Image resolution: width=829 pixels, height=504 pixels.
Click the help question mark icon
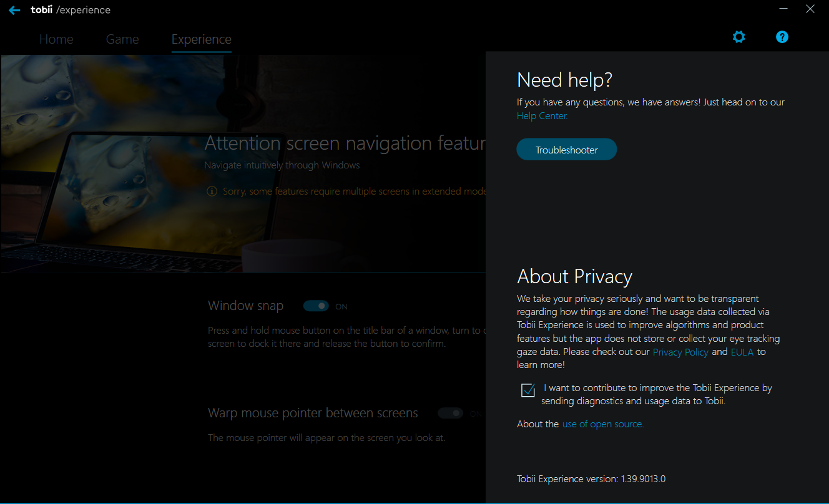point(782,37)
